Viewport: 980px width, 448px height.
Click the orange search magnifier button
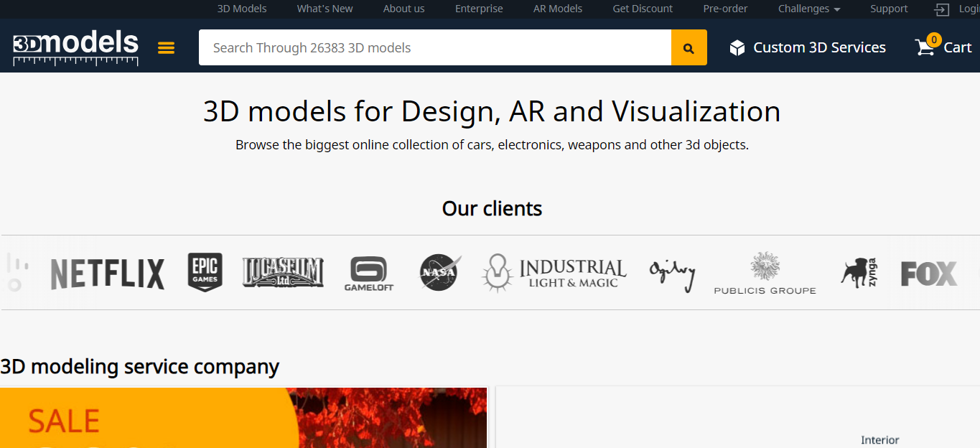click(x=689, y=47)
